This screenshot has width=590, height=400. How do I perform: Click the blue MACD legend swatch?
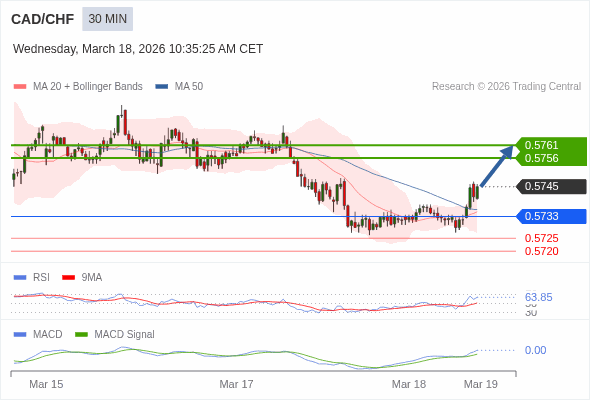20,335
